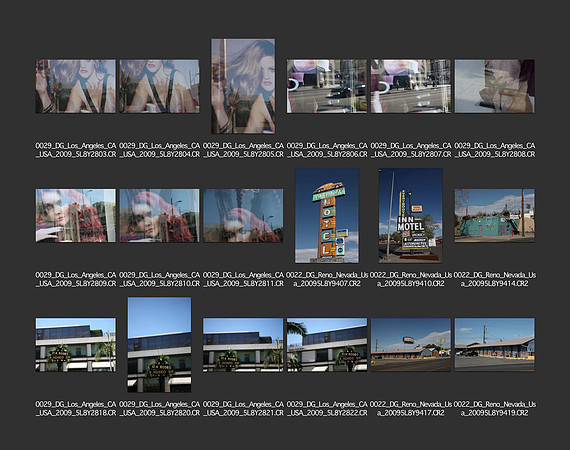Select building thumbnail 5L8Y2821
This screenshot has width=570, height=450.
pos(243,345)
